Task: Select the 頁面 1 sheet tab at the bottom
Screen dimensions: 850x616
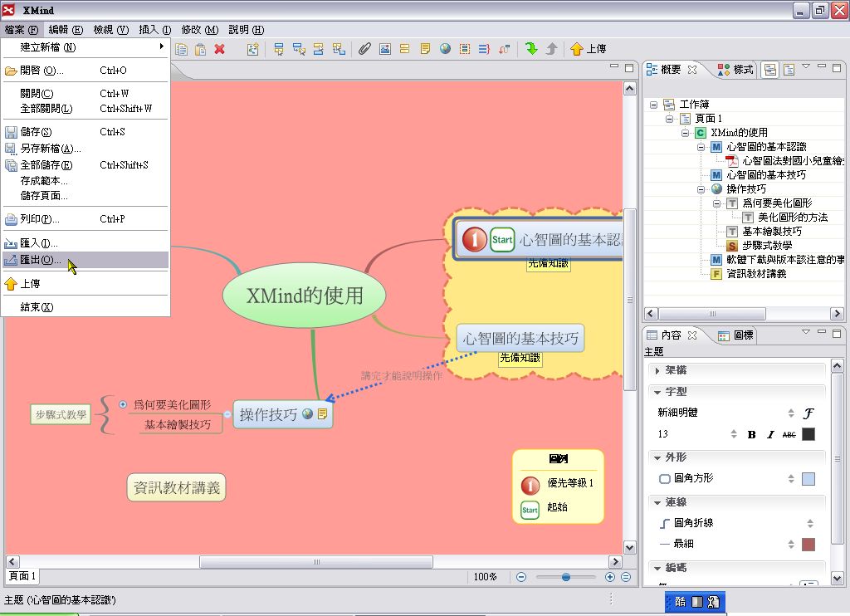Action: (x=22, y=576)
